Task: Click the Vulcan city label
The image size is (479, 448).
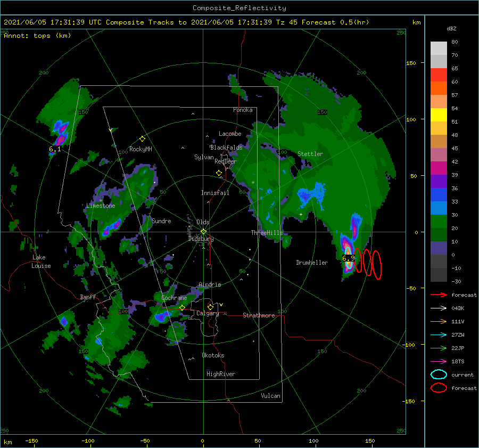Action: point(271,396)
